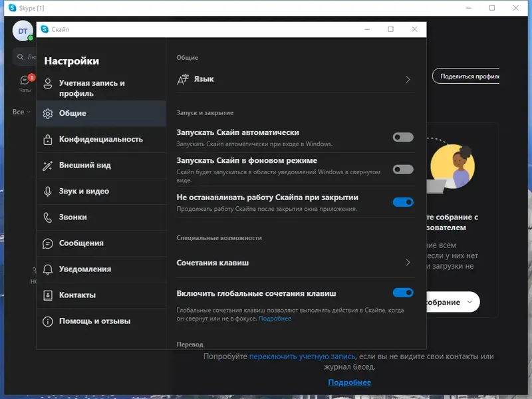Open Сообщения settings via the speech bubble icon
Screen dimensions: 532x399
tap(49, 243)
